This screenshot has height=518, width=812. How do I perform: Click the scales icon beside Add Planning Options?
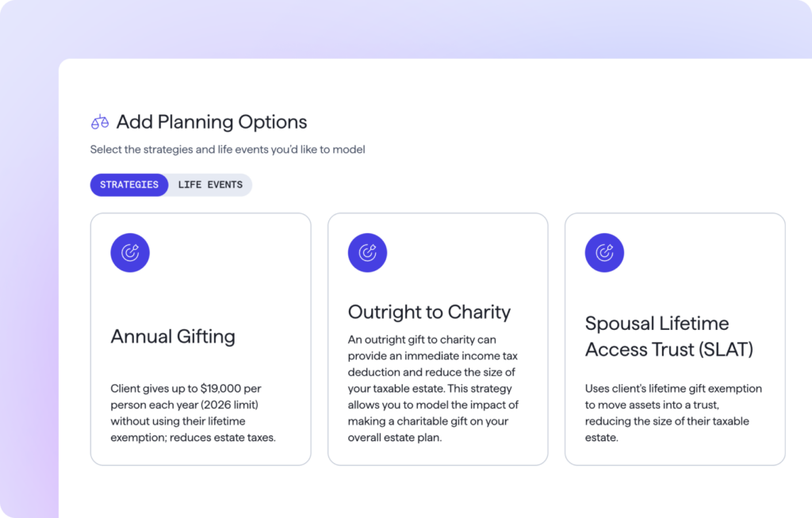[99, 122]
